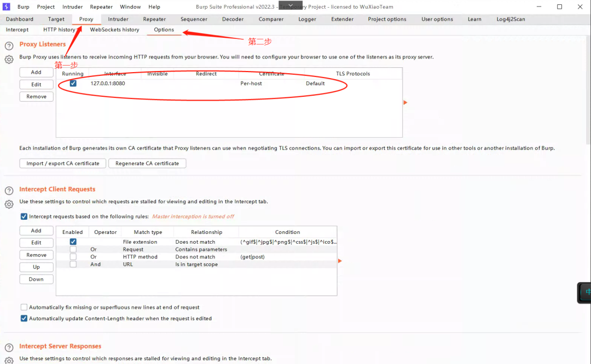
Task: Disable the File extension rule checkbox
Action: [73, 242]
